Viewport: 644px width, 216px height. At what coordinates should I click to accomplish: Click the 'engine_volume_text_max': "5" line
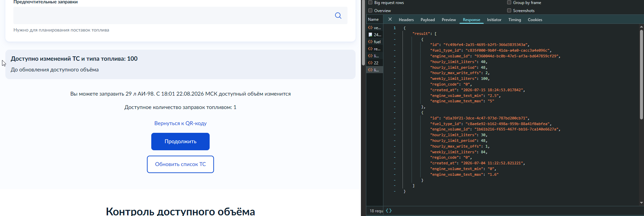click(x=462, y=101)
